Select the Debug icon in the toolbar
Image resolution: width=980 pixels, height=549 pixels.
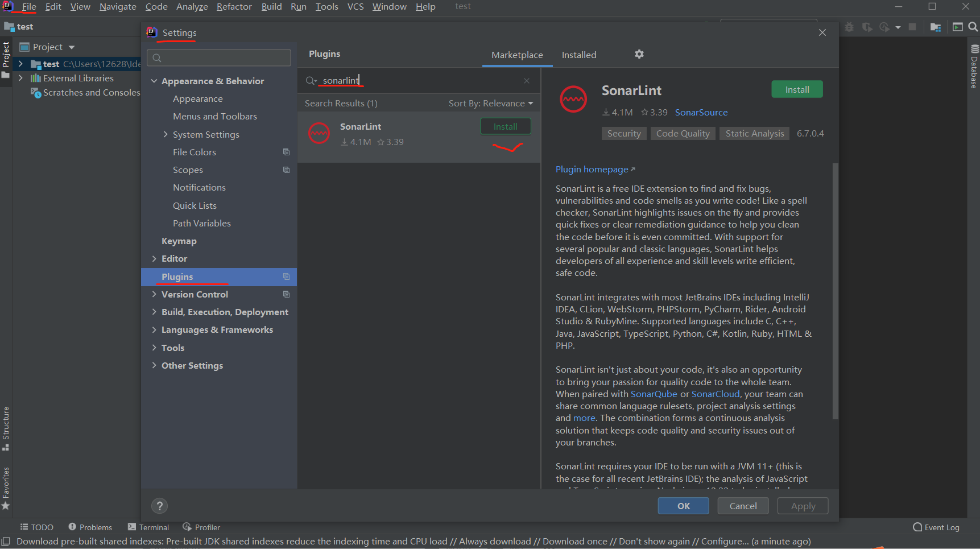[849, 27]
